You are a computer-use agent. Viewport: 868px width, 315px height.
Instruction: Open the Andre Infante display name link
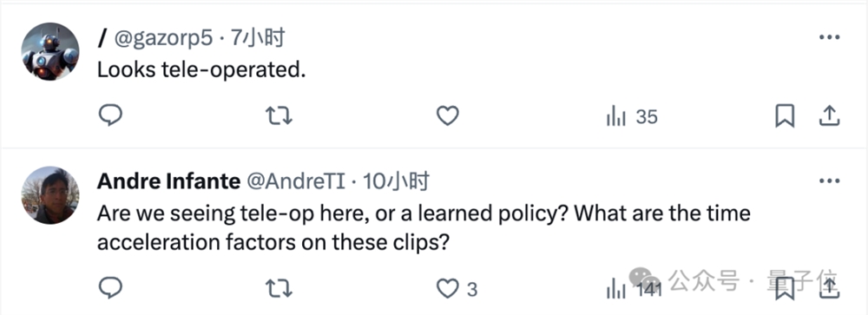169,181
